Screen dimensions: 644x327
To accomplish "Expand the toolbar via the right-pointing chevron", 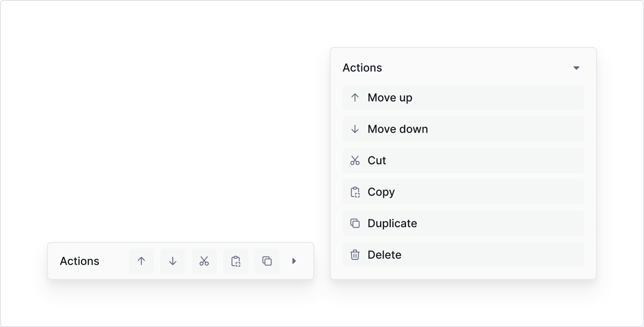I will click(x=294, y=261).
